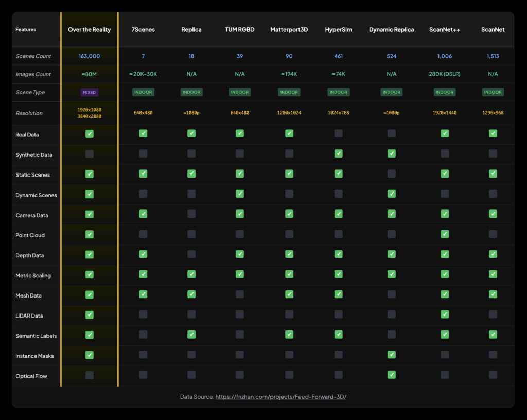The height and width of the screenshot is (420, 527).
Task: Select the ScanNet++ column header
Action: (x=445, y=30)
